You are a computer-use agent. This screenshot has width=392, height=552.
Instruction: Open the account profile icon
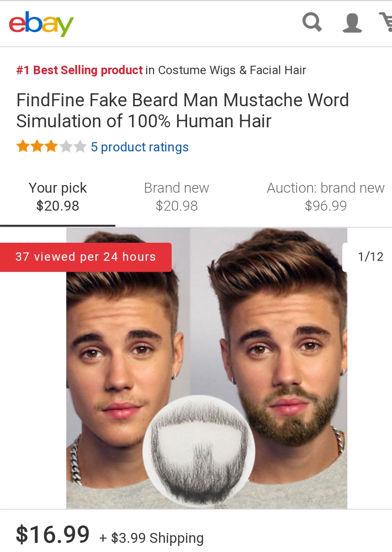pos(352,23)
